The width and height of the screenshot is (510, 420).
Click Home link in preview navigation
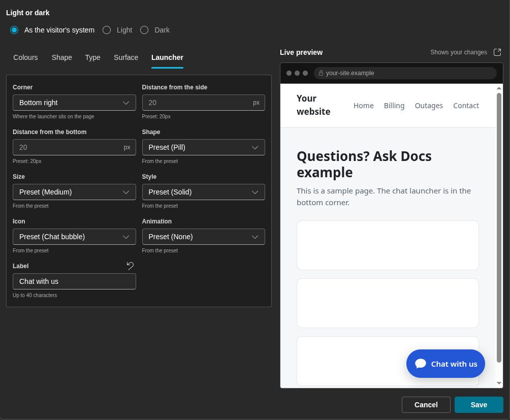[x=364, y=106]
